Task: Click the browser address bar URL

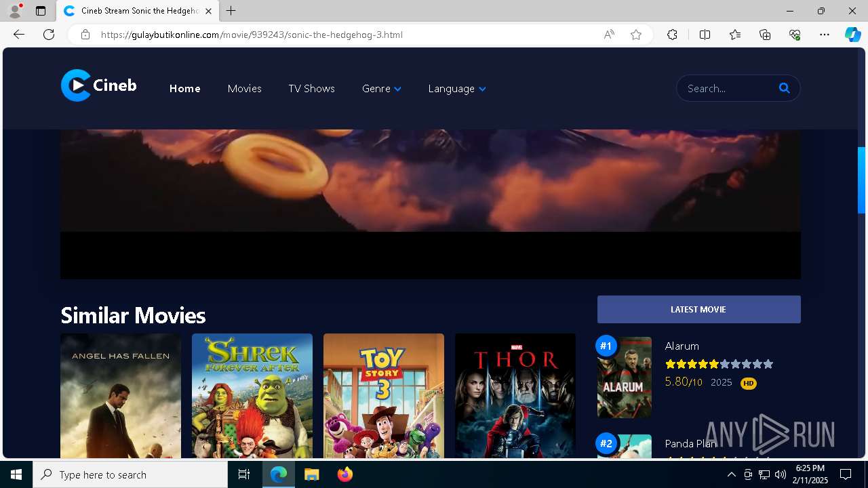Action: (x=252, y=35)
